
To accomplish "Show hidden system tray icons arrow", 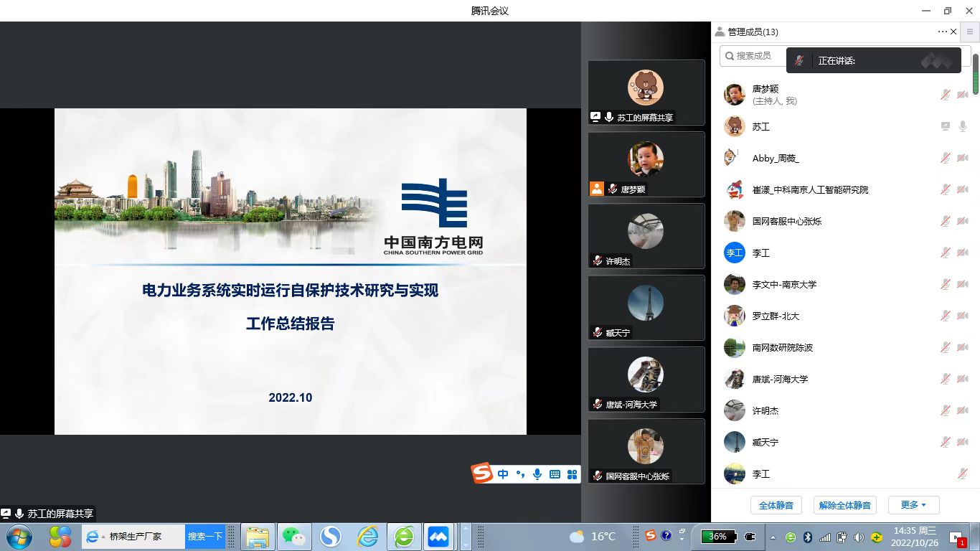I will pos(773,537).
